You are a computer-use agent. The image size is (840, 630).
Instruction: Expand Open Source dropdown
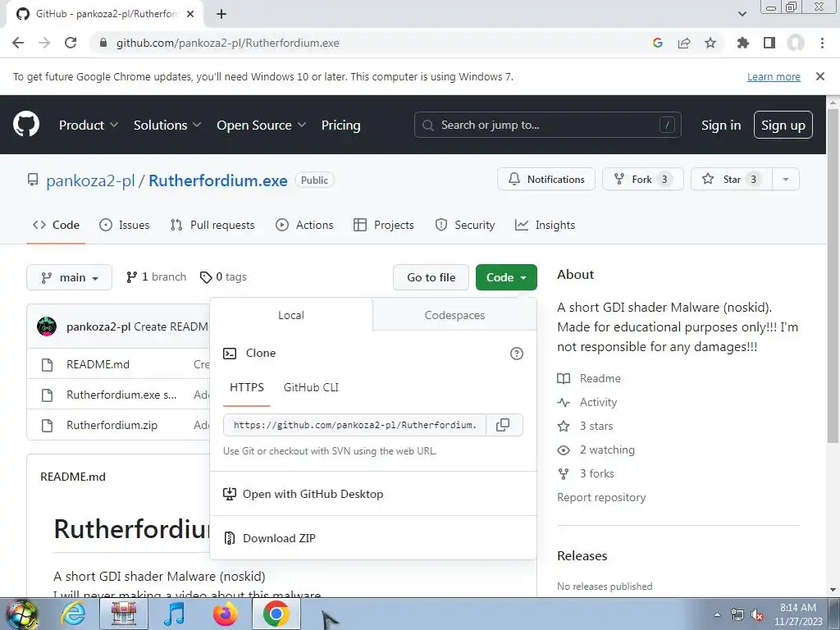(x=262, y=125)
